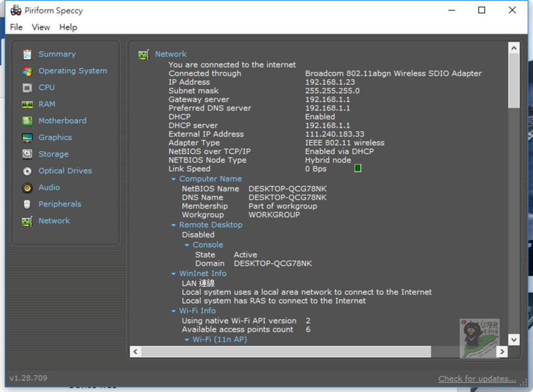Maximize the Speccy window
The image size is (533, 392).
pos(481,10)
